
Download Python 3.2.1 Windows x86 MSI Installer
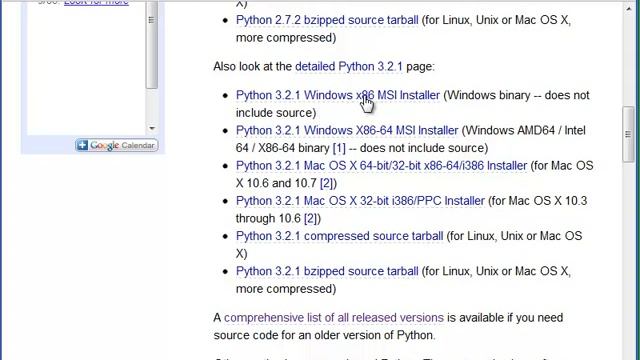338,95
